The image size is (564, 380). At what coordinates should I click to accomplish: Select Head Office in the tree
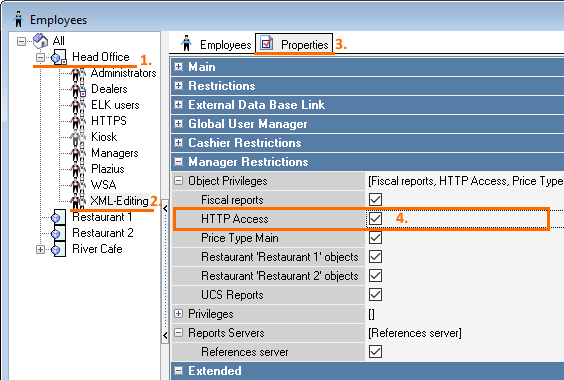101,57
